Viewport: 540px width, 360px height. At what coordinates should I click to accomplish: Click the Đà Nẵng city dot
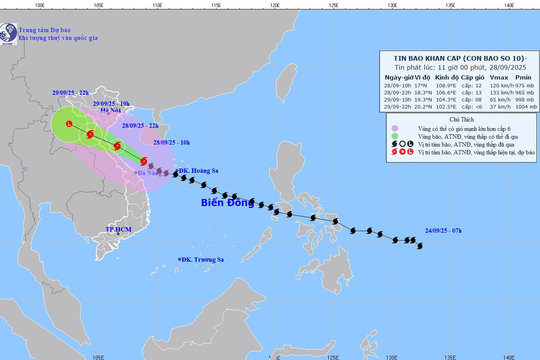135,173
